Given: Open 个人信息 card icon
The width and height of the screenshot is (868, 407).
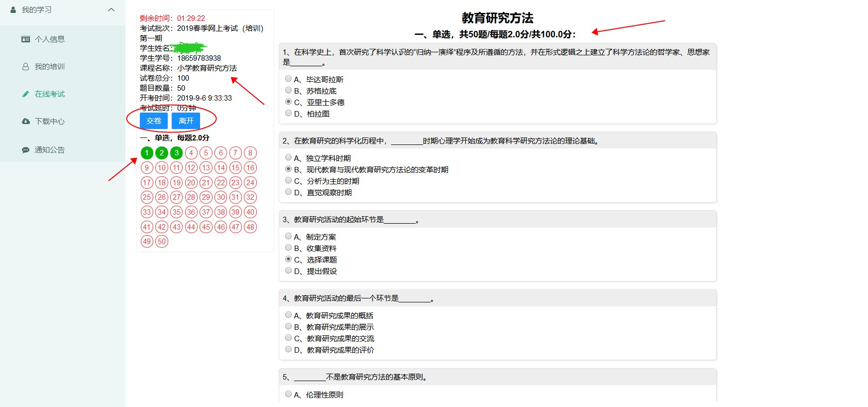Looking at the screenshot, I should (x=26, y=39).
